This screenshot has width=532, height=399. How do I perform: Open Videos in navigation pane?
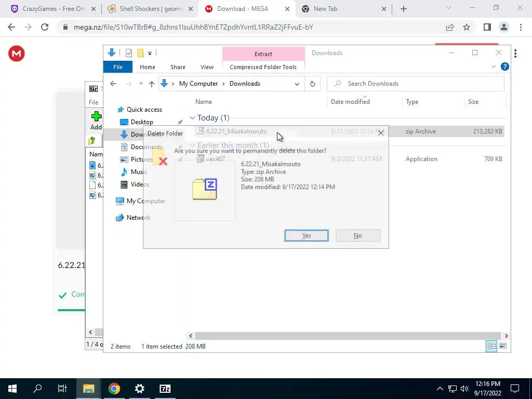(x=140, y=184)
